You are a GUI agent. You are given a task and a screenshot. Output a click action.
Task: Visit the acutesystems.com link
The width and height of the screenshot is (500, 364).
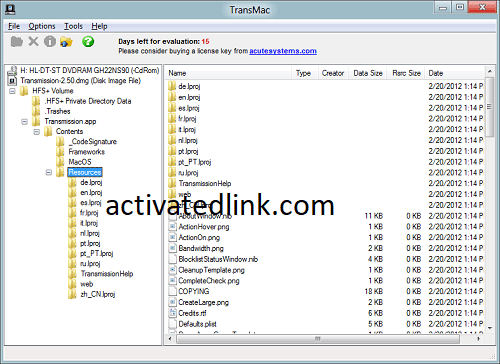click(283, 51)
